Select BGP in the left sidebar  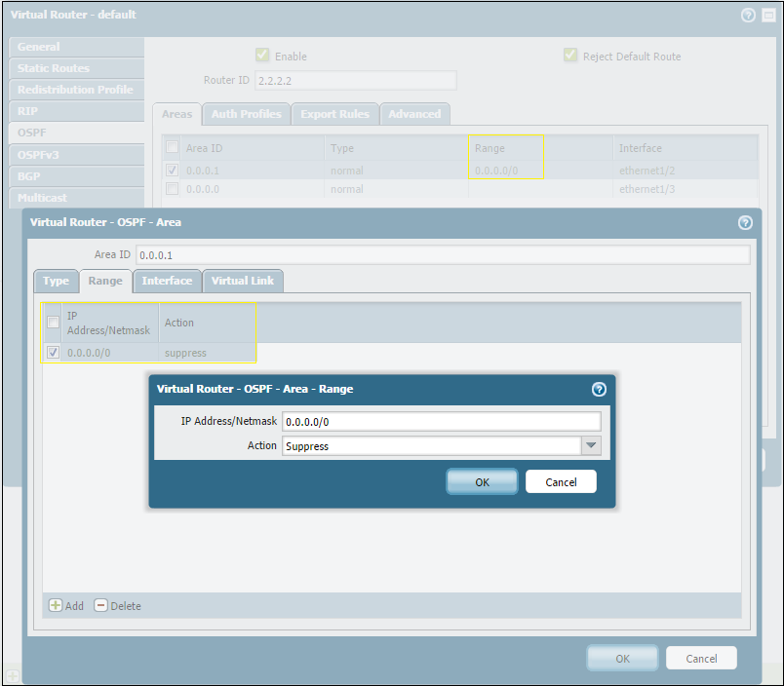(29, 176)
